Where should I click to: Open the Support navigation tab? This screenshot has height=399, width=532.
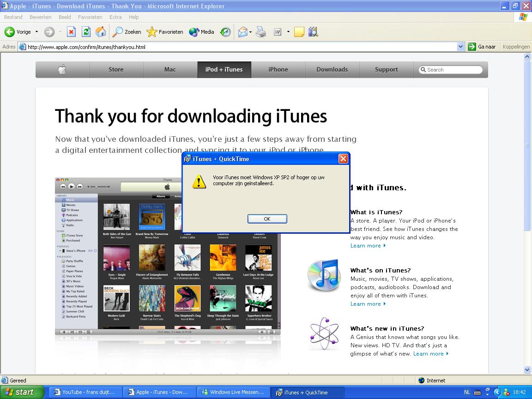click(x=386, y=70)
